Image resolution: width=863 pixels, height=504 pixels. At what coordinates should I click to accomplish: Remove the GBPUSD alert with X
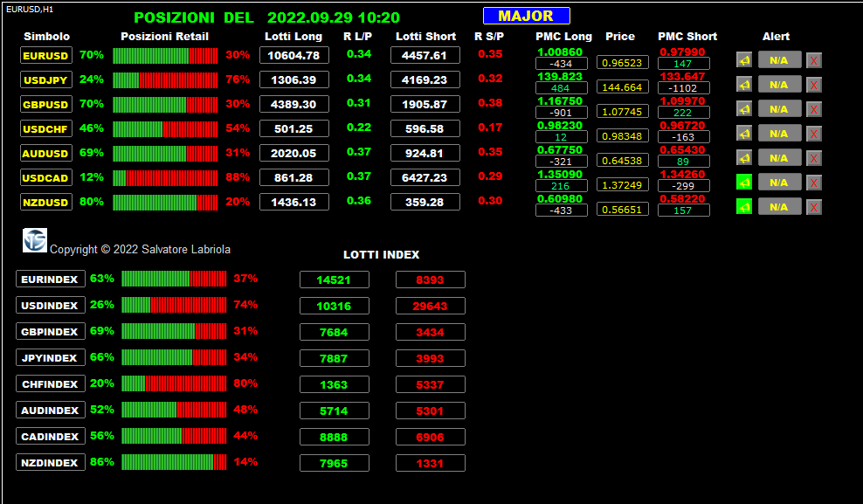click(814, 109)
